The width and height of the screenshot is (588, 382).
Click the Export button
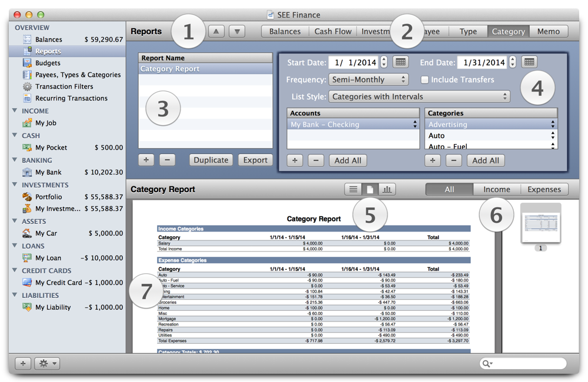click(255, 160)
